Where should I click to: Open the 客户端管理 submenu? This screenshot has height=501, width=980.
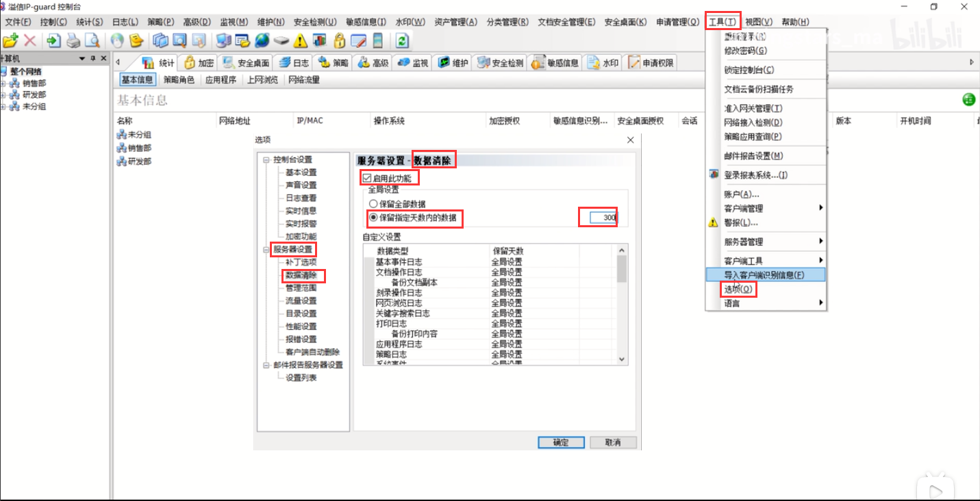pyautogui.click(x=766, y=208)
